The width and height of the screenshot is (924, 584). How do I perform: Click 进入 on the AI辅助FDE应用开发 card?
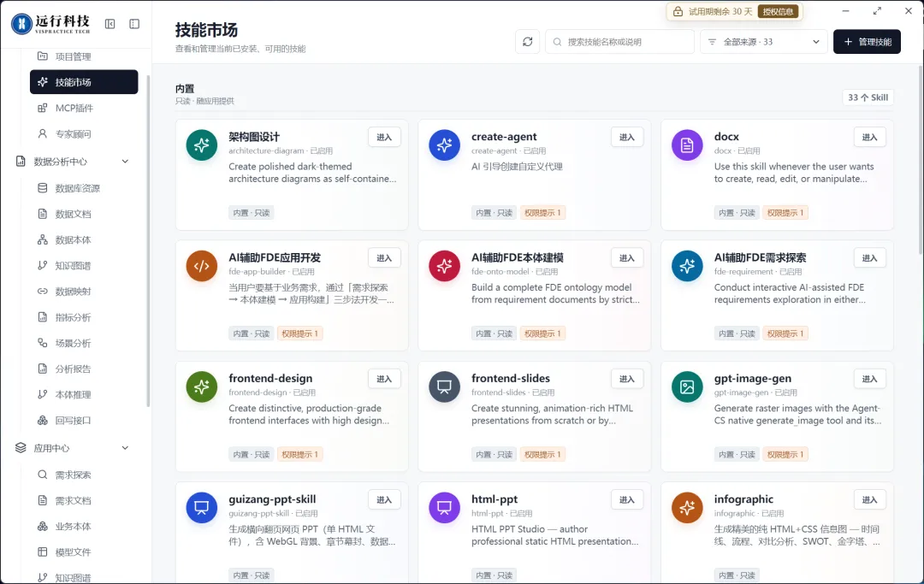coord(384,258)
